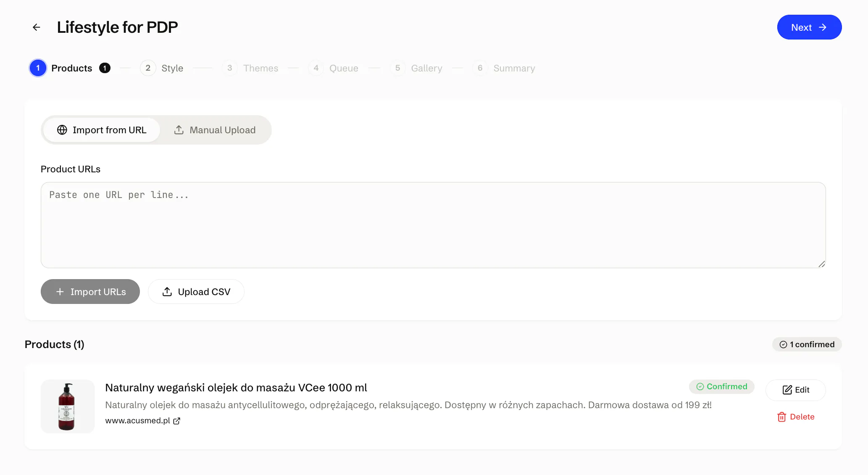Open step 4 Queue
868x475 pixels.
tap(333, 68)
